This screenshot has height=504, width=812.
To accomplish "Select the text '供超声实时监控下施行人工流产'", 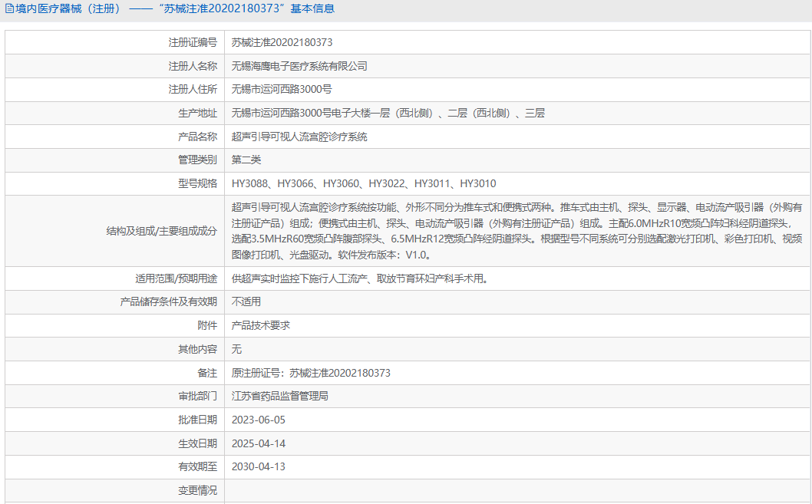I will click(x=299, y=279).
